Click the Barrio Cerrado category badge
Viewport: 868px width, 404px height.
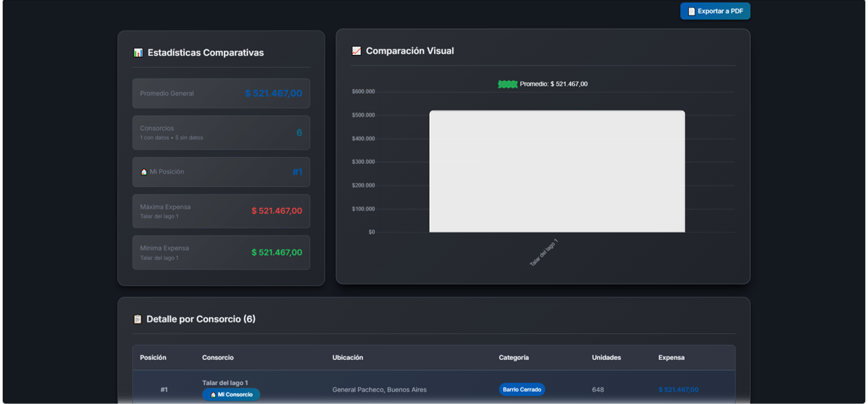521,389
